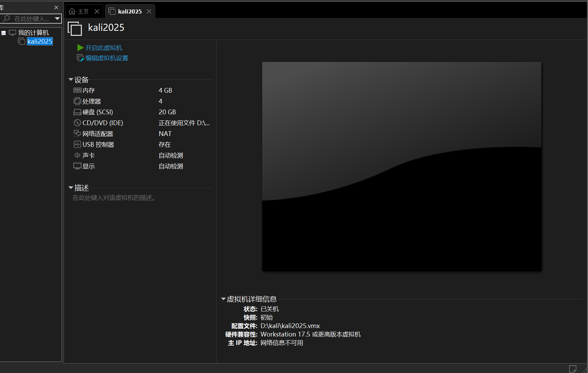This screenshot has height=373, width=588.
Task: Click the large kali2025 VM header icon
Action: pos(75,28)
